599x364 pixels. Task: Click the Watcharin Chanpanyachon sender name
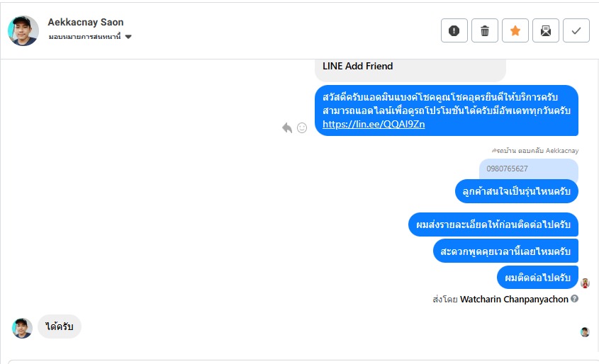[x=514, y=299]
